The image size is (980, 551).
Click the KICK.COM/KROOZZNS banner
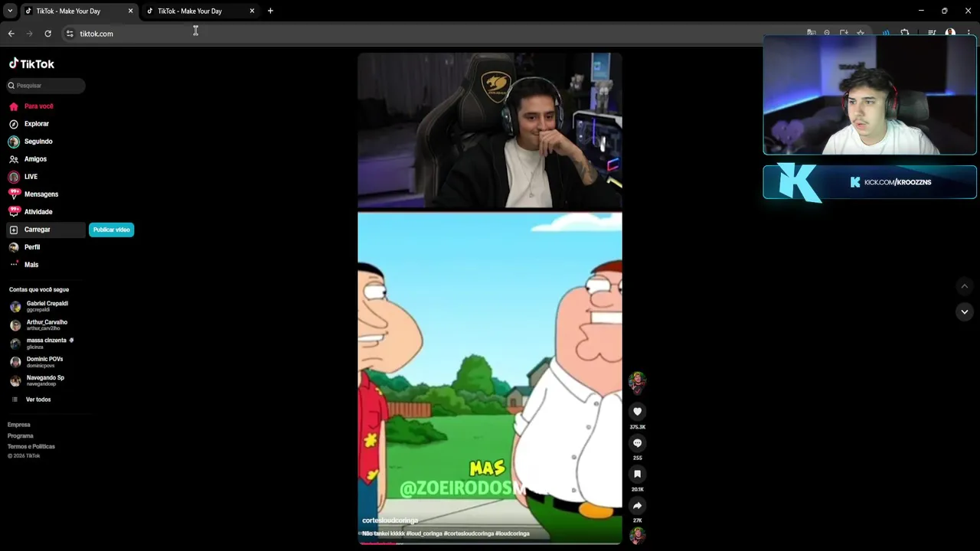(x=870, y=182)
